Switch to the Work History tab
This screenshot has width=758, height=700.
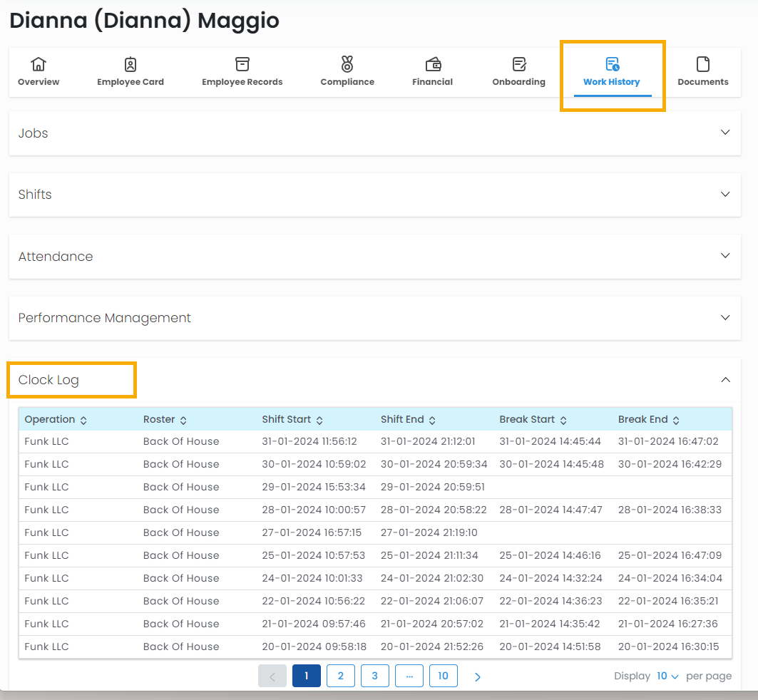pyautogui.click(x=612, y=72)
